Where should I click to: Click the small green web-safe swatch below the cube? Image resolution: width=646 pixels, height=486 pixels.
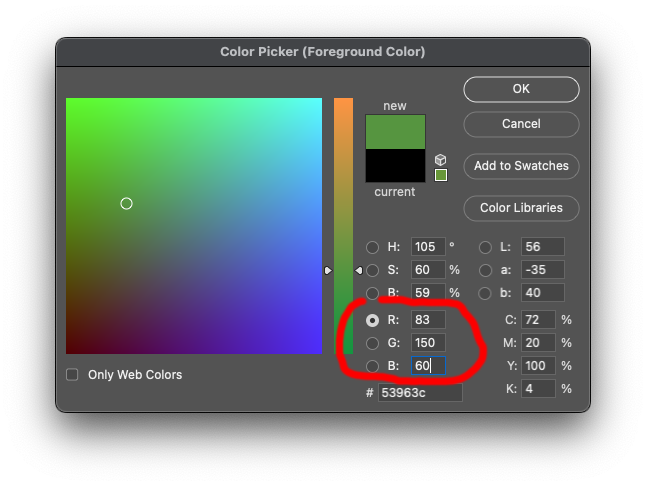[x=441, y=175]
